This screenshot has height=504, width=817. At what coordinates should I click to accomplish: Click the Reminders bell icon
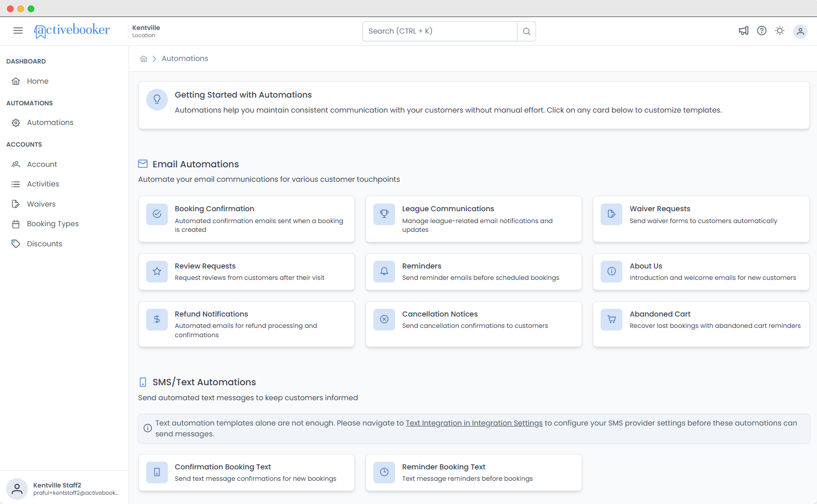click(384, 271)
